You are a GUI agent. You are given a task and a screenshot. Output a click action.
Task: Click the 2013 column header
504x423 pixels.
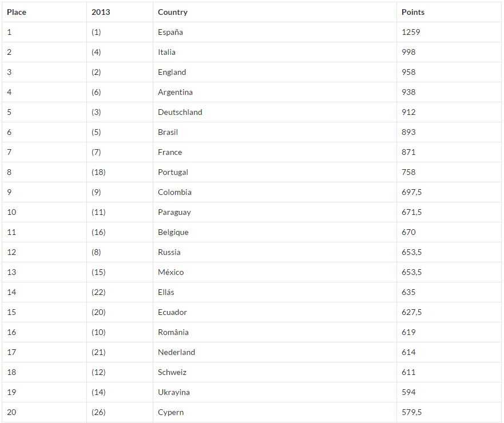pos(101,12)
